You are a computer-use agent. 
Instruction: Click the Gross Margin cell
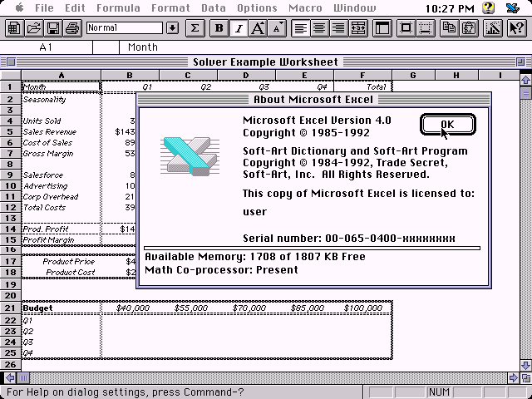coord(61,153)
